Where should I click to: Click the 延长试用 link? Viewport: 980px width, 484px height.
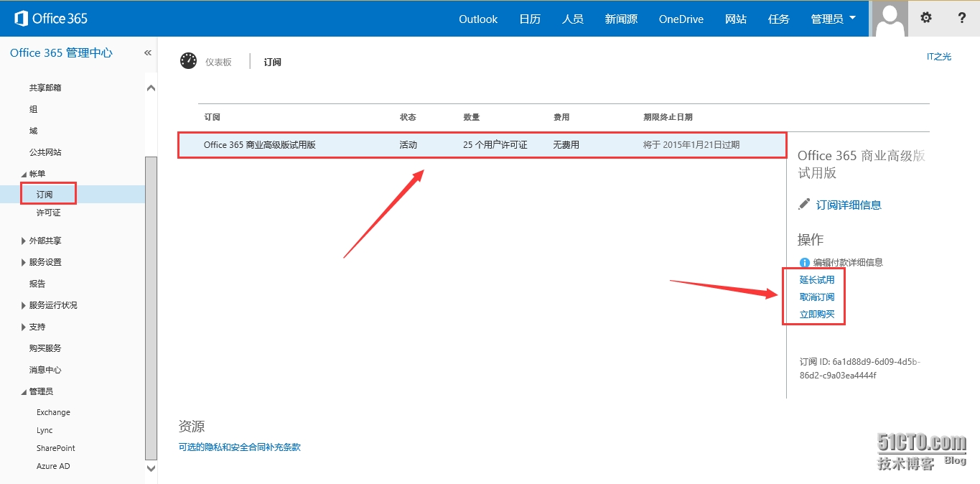tap(817, 280)
